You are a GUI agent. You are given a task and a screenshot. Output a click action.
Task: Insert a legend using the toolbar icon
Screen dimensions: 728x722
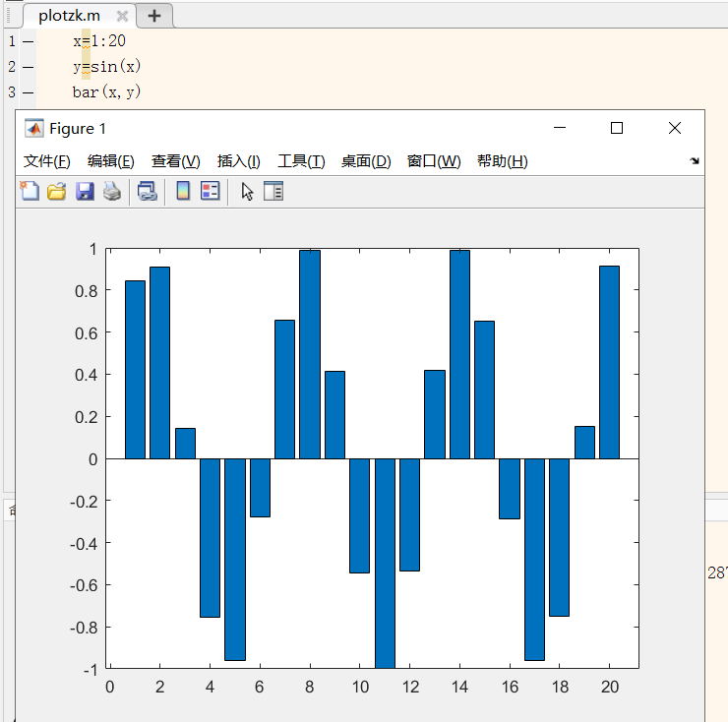click(x=210, y=191)
